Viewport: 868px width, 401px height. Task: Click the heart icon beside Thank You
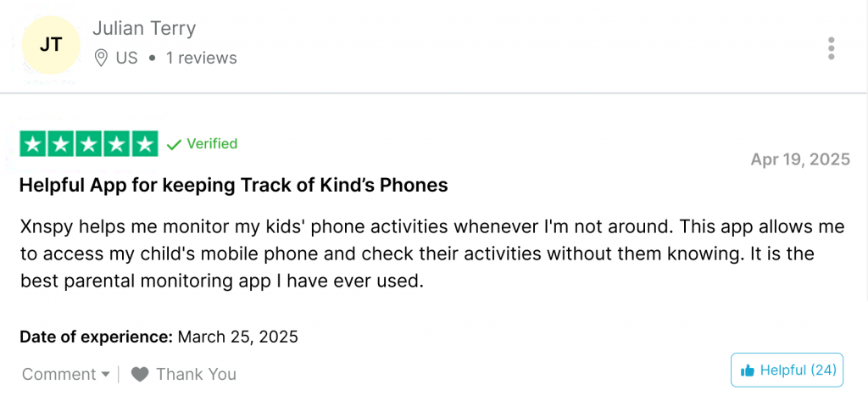pyautogui.click(x=140, y=375)
